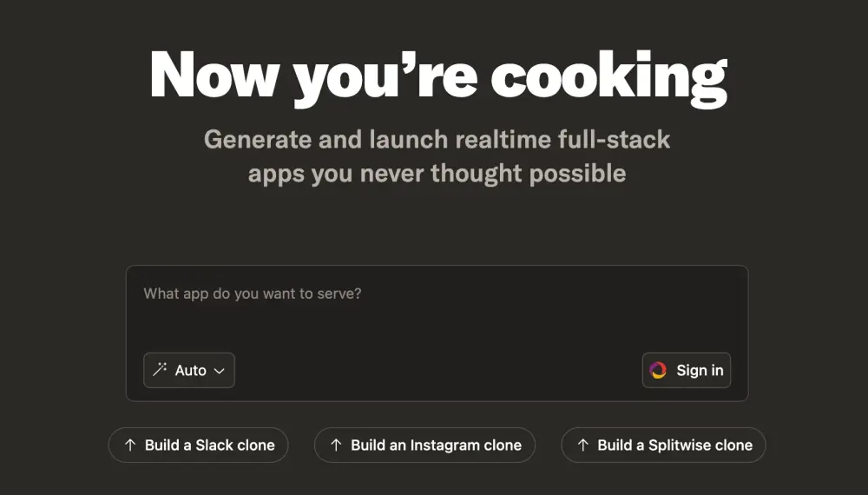Open the Auto model selector dropdown
This screenshot has height=495, width=868.
[x=188, y=370]
